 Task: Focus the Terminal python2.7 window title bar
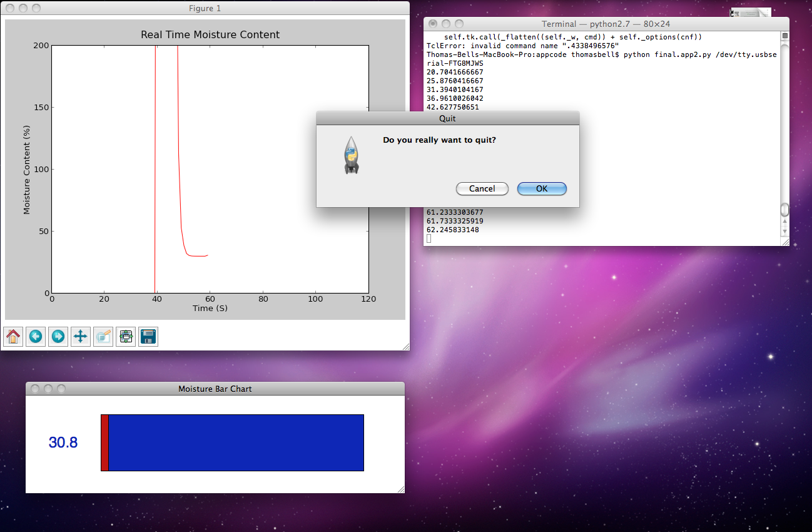click(605, 23)
